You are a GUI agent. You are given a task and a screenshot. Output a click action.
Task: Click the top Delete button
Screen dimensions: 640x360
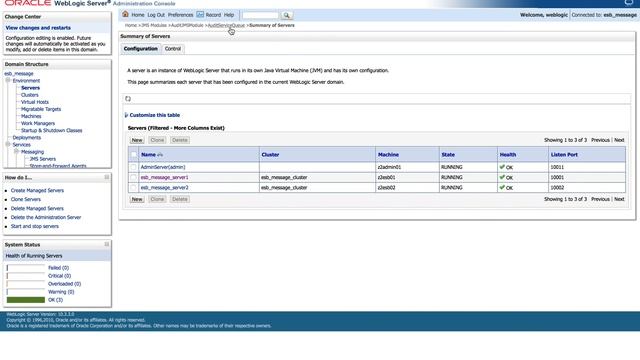coord(180,140)
